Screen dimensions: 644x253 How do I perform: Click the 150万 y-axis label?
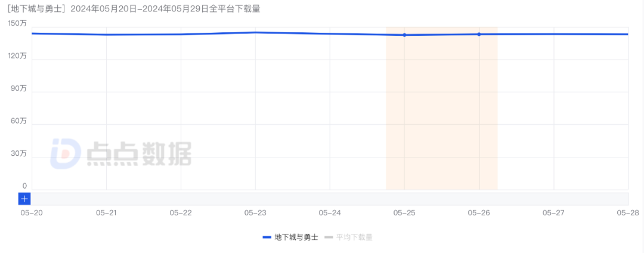[17, 23]
